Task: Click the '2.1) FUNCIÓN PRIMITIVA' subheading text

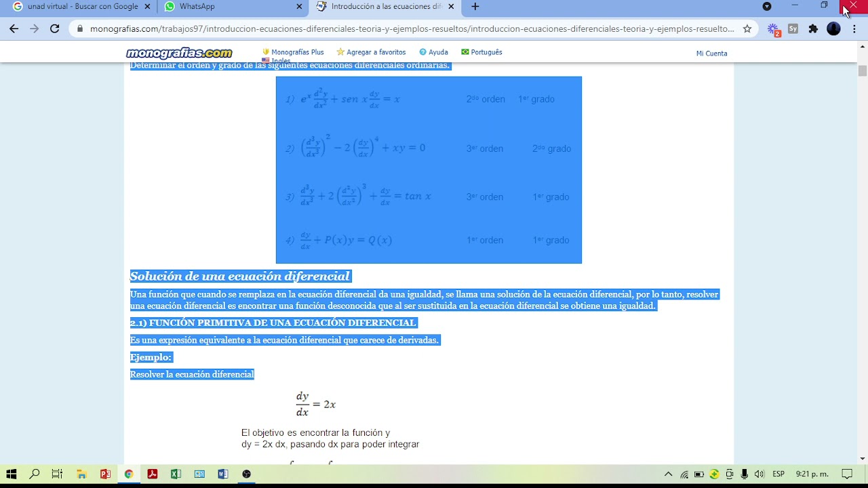Action: [273, 323]
